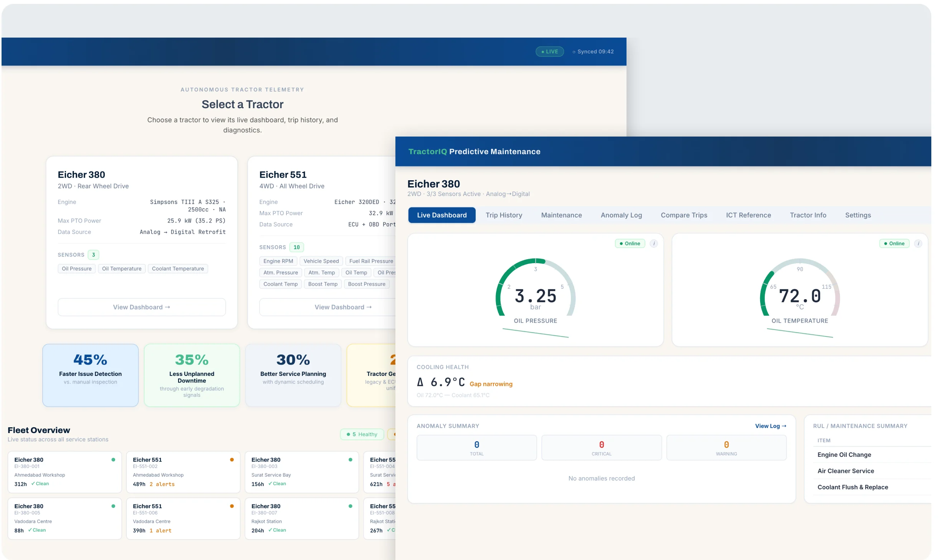Viewport: 939px width, 560px height.
Task: Open fleet card EI-380-001 Ahmedabad Workshop
Action: coord(65,472)
